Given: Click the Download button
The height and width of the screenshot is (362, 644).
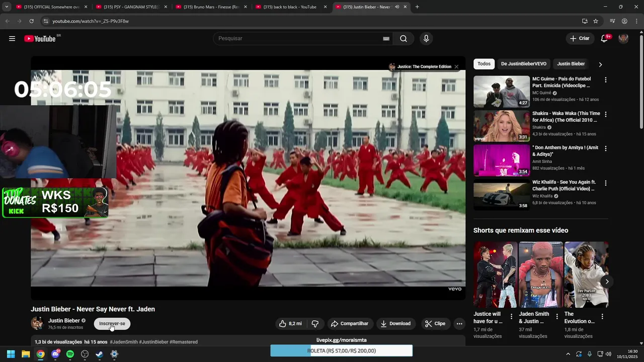Looking at the screenshot, I should tap(395, 324).
